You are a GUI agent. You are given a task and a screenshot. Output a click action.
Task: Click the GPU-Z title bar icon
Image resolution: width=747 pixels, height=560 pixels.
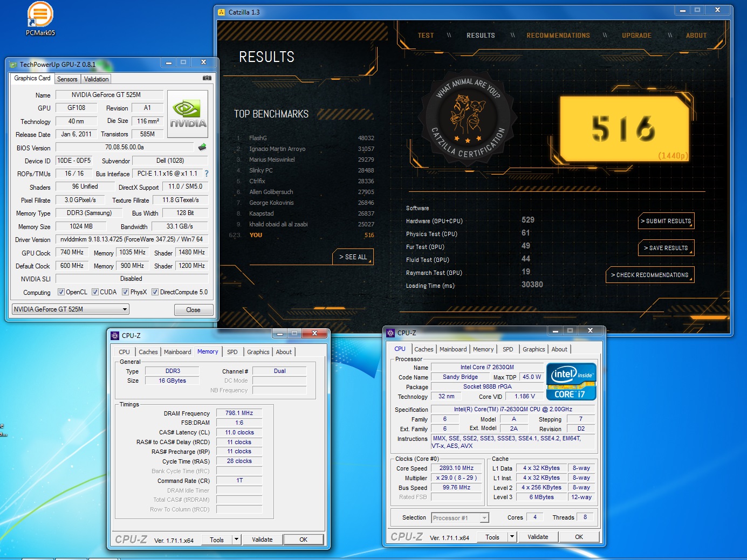pos(13,65)
